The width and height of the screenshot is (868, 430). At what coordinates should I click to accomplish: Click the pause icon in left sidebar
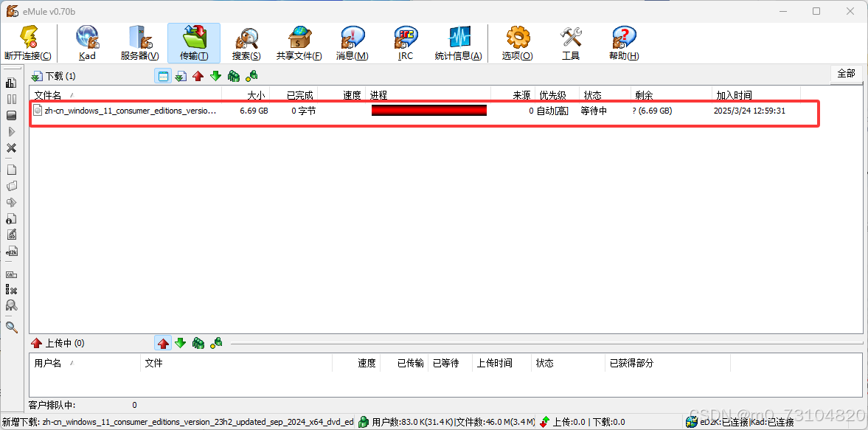point(11,99)
